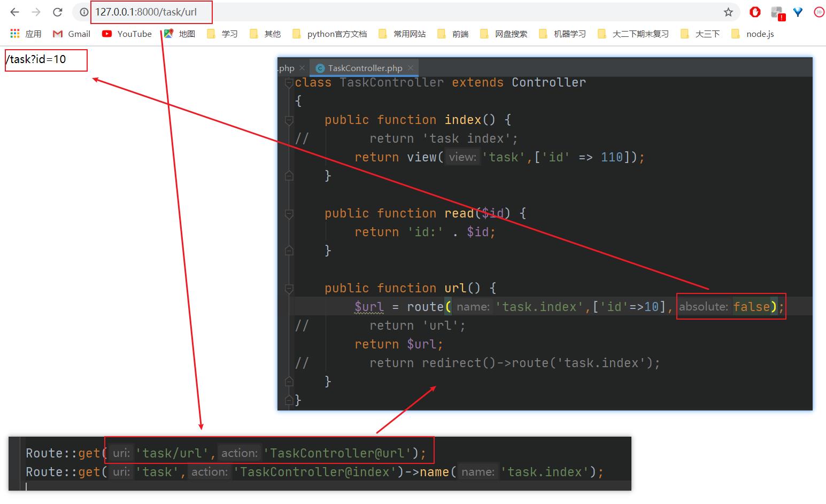826x504 pixels.
Task: Switch to the truncated .php editor tab
Action: coord(287,68)
